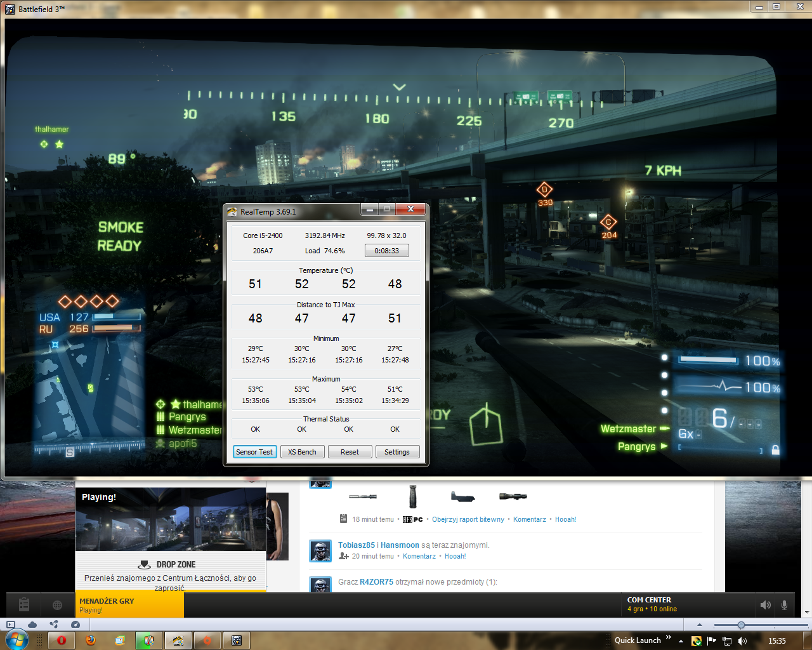Image resolution: width=812 pixels, height=650 pixels.
Task: Switch to Battlefield 3 in the taskbar
Action: pyautogui.click(x=237, y=640)
